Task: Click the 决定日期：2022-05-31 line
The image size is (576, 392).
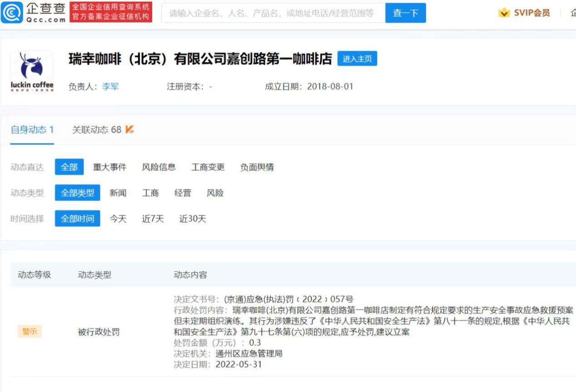Action: point(218,365)
